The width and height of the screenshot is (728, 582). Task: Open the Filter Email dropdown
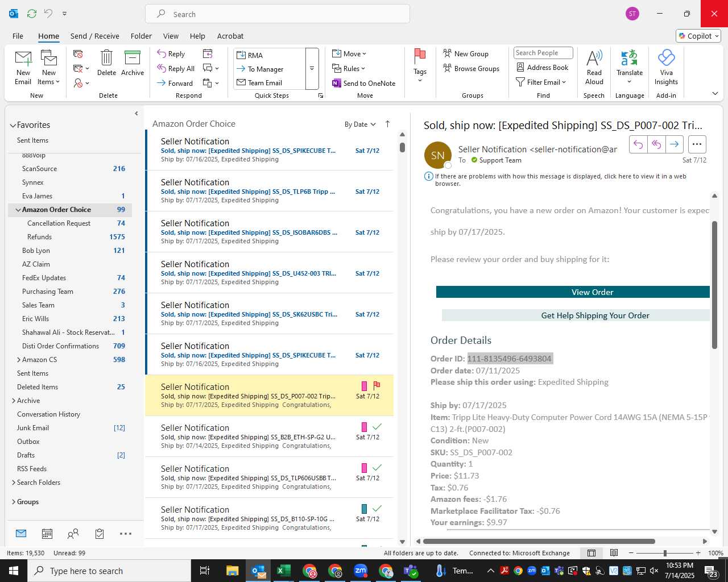[x=541, y=82]
